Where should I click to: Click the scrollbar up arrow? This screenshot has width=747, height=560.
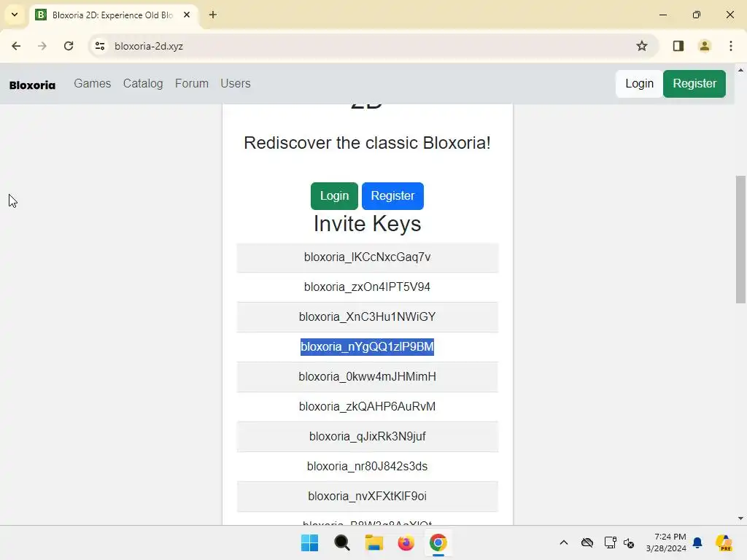point(740,70)
